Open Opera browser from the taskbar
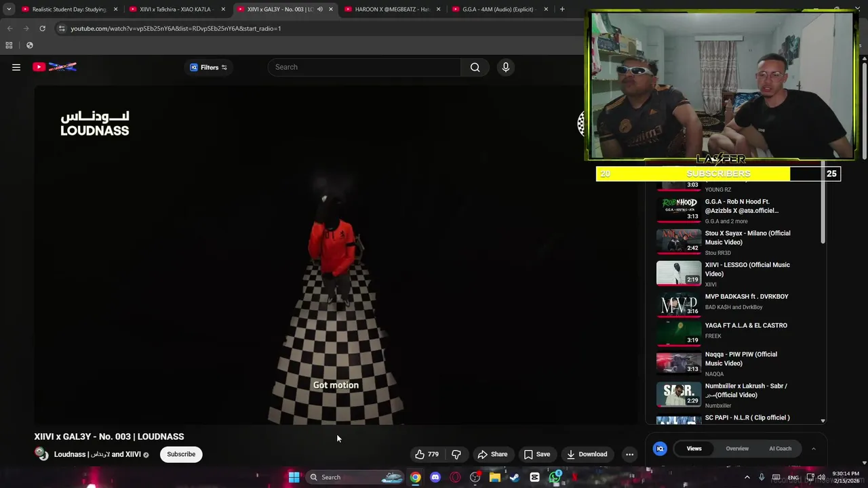This screenshot has height=488, width=868. point(455,477)
